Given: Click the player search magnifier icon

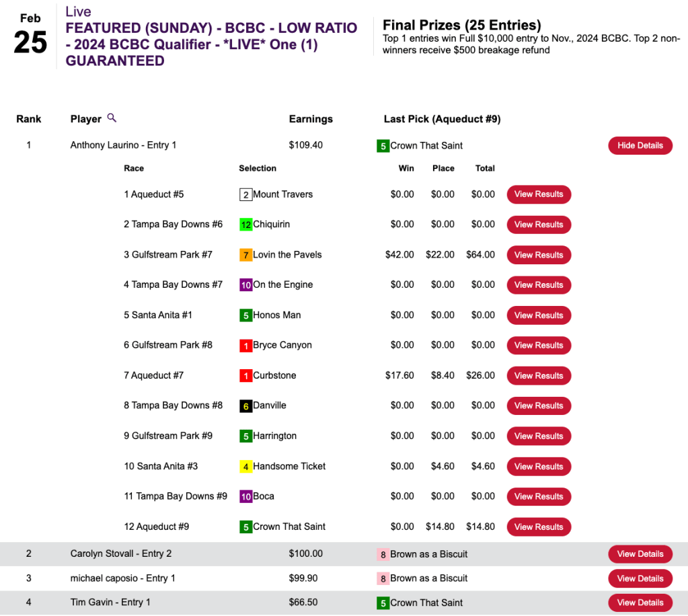Looking at the screenshot, I should click(112, 118).
